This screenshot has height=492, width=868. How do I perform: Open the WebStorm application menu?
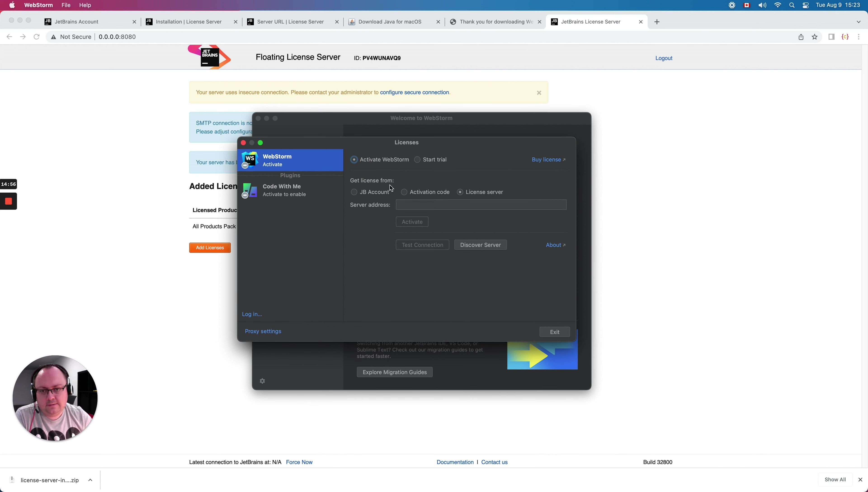tap(38, 5)
